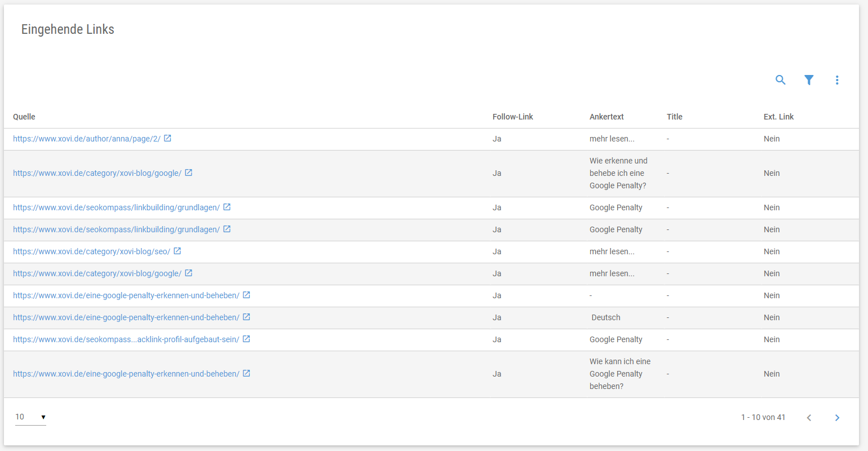Select 'Wie kann ich eine Google Penalty beheben?' cell
The image size is (868, 451).
(x=620, y=374)
